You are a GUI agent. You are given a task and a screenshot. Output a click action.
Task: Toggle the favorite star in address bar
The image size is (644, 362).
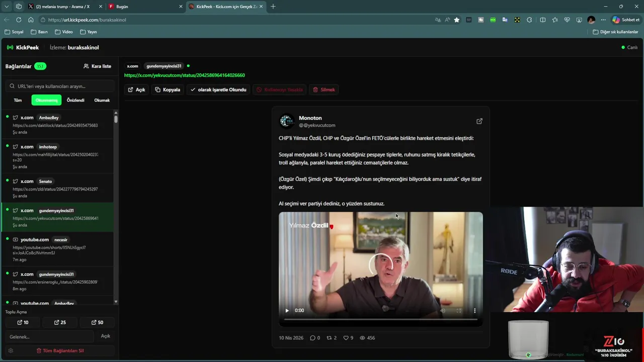(457, 20)
